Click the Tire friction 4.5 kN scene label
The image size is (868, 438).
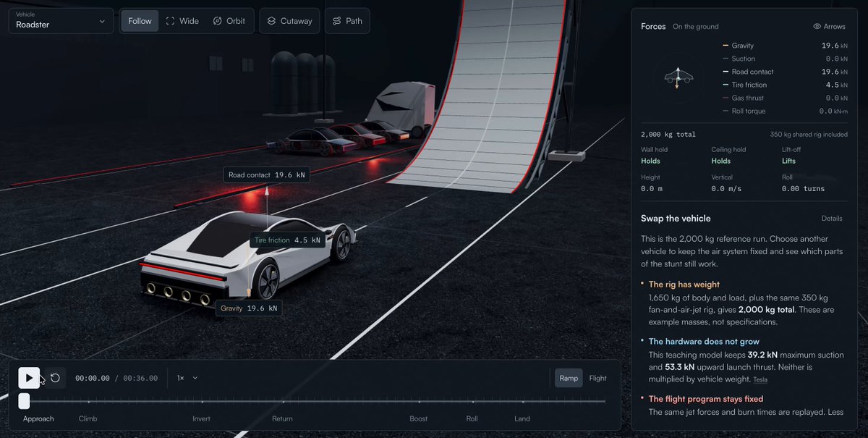point(287,240)
